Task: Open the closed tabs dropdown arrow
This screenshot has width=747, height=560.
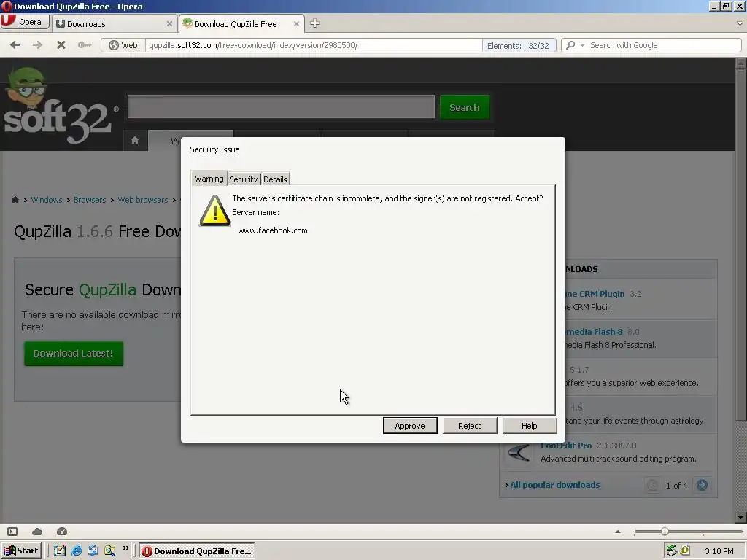Action: coord(740,23)
